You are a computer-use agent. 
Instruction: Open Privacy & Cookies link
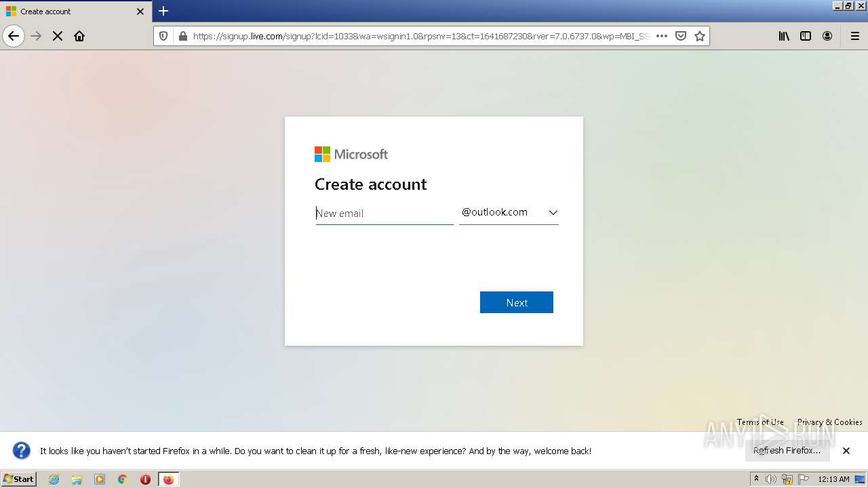click(830, 422)
